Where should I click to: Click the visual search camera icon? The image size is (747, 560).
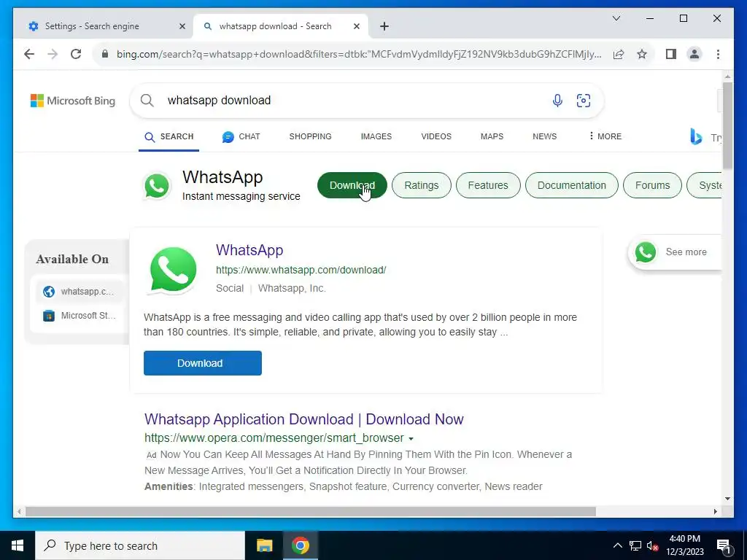click(583, 101)
